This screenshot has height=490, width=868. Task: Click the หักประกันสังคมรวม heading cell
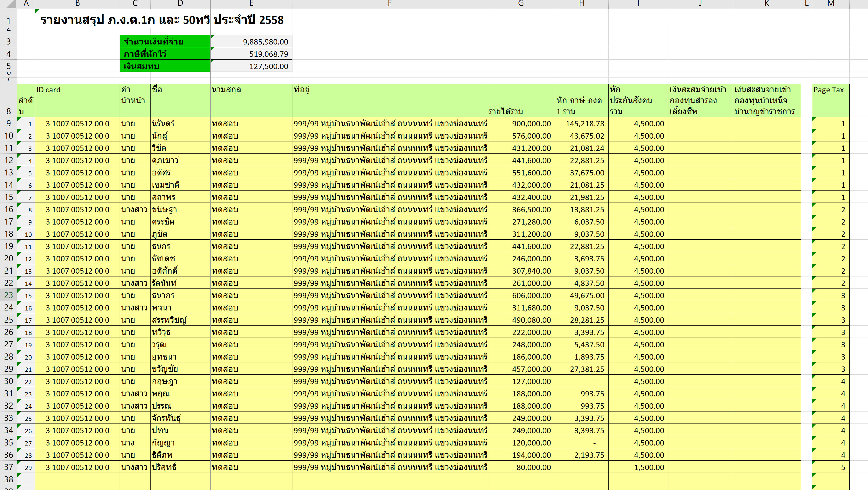638,100
